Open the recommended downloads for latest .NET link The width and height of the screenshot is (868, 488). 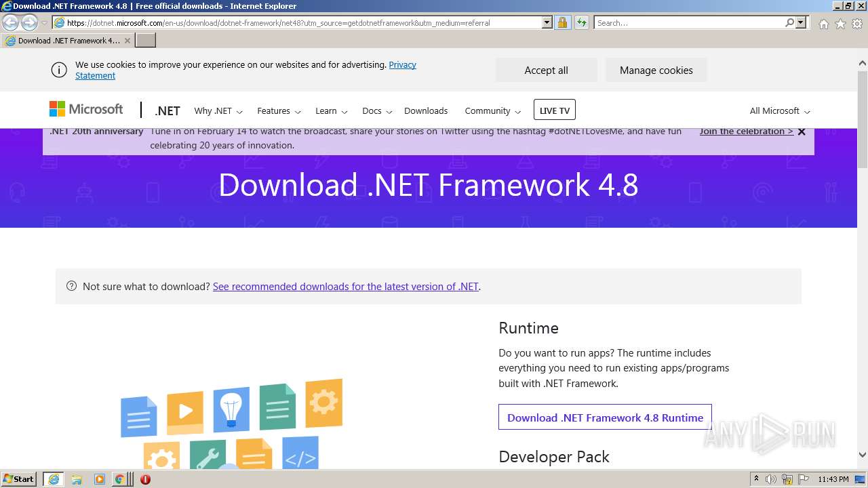346,287
